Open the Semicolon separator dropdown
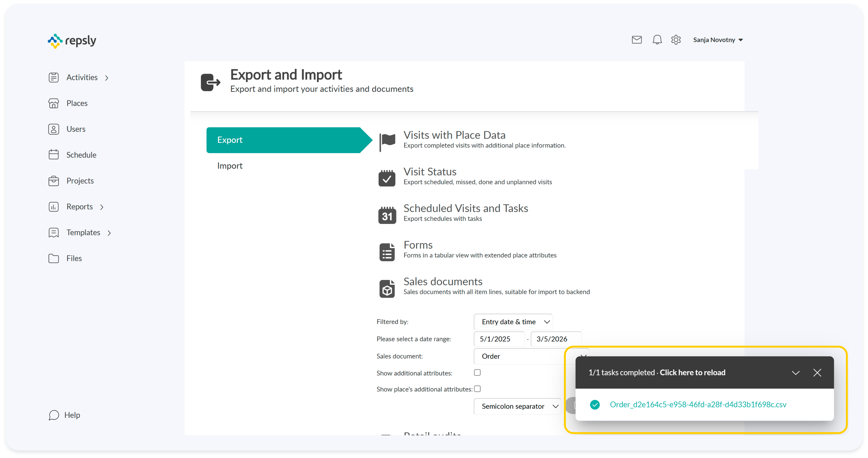 pos(517,406)
